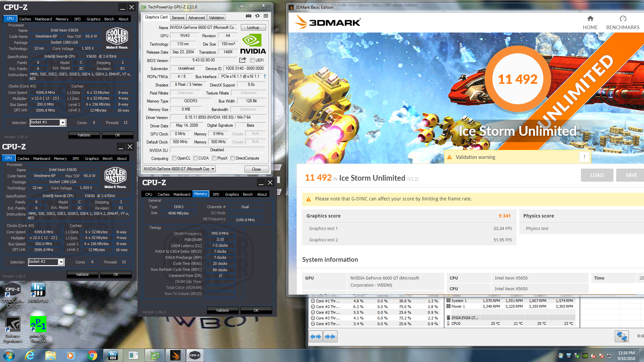The height and width of the screenshot is (362, 644).
Task: Toggle the CUDA checkbox
Action: 195,158
